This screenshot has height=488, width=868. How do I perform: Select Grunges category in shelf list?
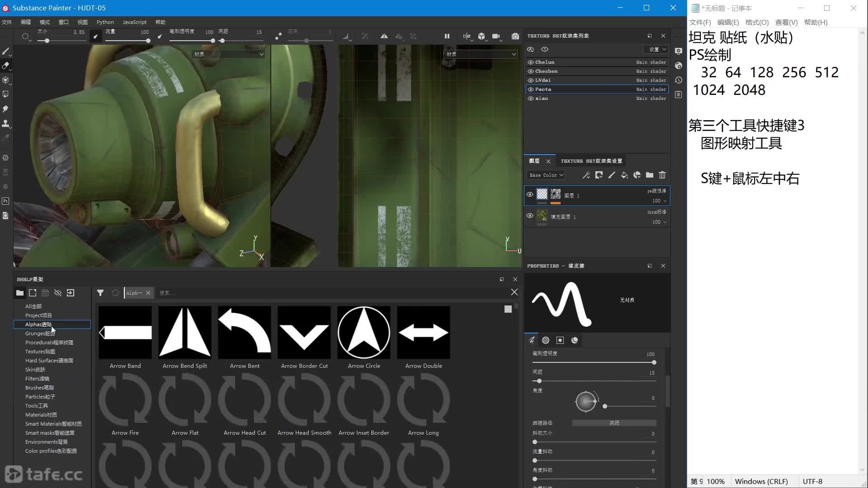pos(40,333)
